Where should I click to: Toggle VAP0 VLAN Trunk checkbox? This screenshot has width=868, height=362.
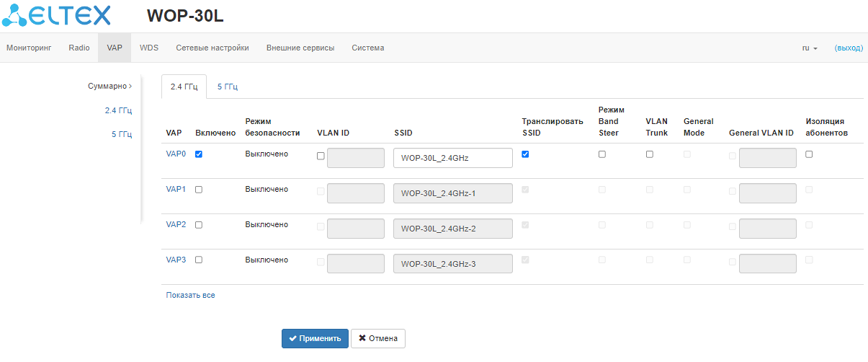(650, 154)
